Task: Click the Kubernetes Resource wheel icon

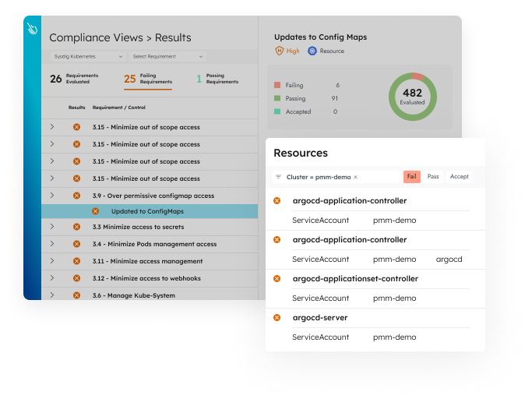Action: click(x=312, y=51)
